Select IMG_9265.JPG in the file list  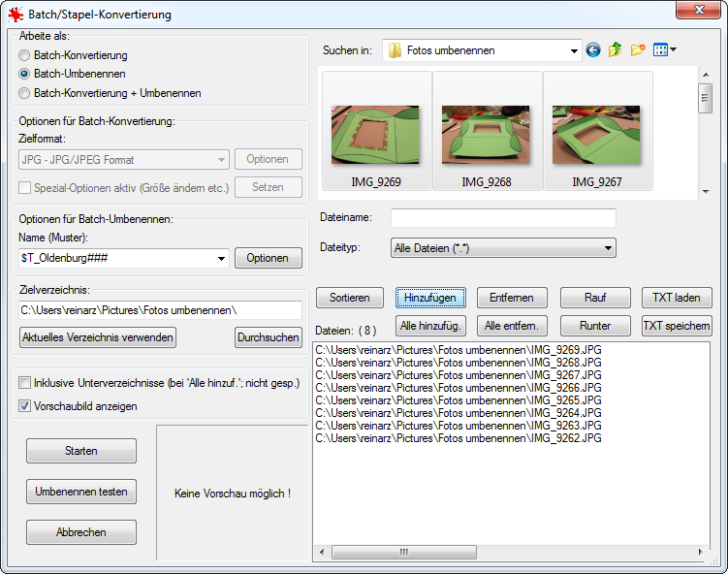pos(459,399)
